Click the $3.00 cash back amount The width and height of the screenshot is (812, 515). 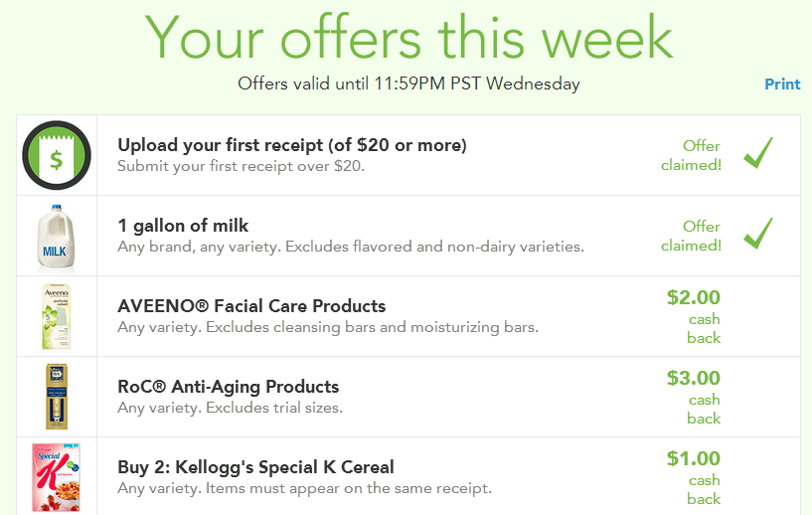[x=694, y=378]
